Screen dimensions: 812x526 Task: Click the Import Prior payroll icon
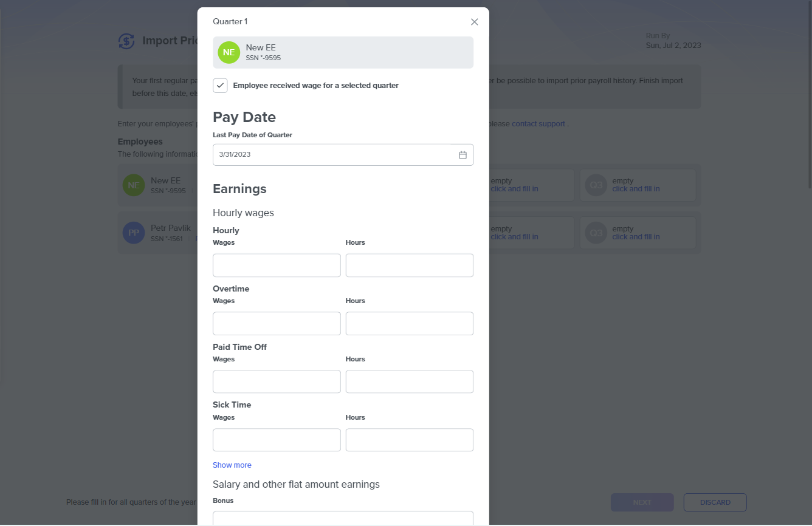click(x=126, y=41)
